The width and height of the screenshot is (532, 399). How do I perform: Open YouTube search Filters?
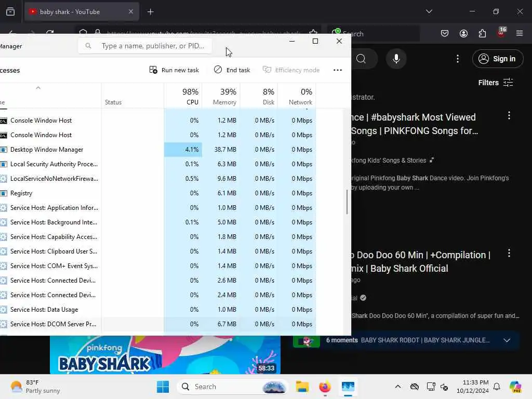tap(496, 83)
